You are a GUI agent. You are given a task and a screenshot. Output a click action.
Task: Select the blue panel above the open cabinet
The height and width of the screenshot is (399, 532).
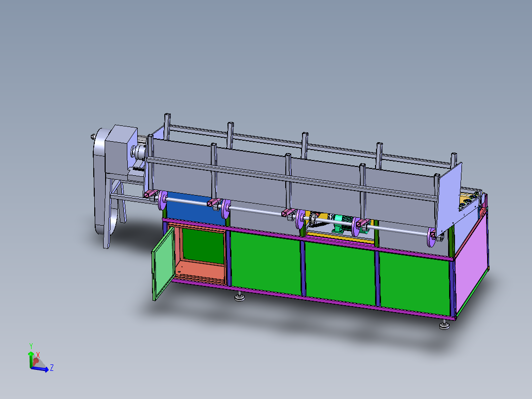pyautogui.click(x=195, y=209)
